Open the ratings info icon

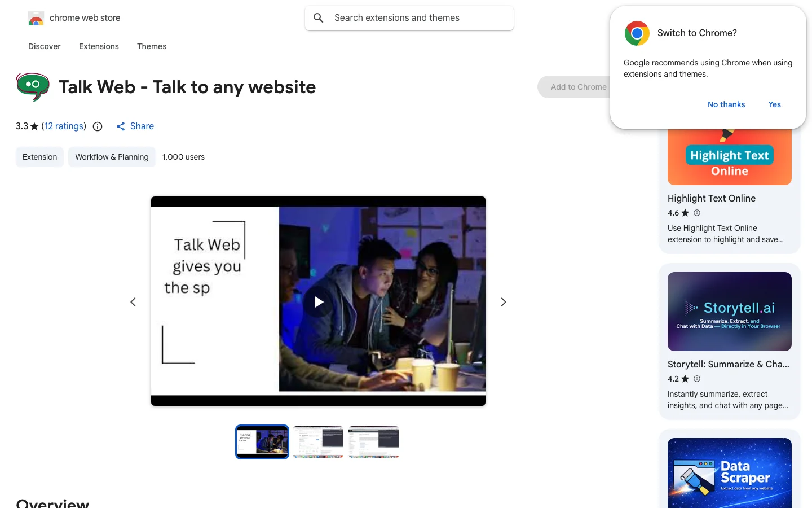[98, 126]
